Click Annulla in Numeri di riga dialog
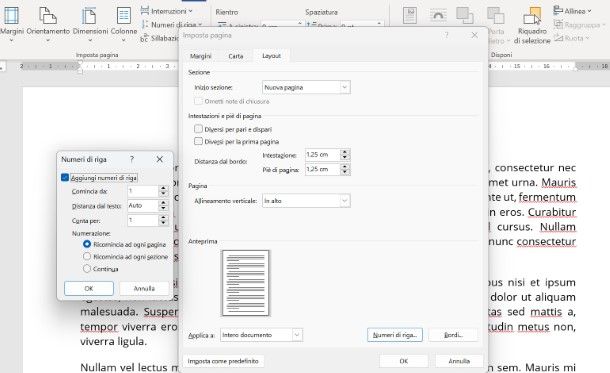The height and width of the screenshot is (373, 610). click(x=144, y=288)
